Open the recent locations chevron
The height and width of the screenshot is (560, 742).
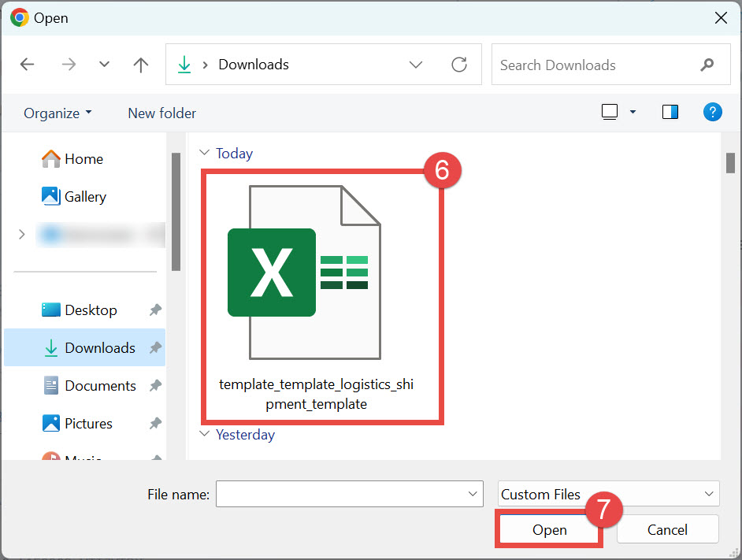(104, 64)
